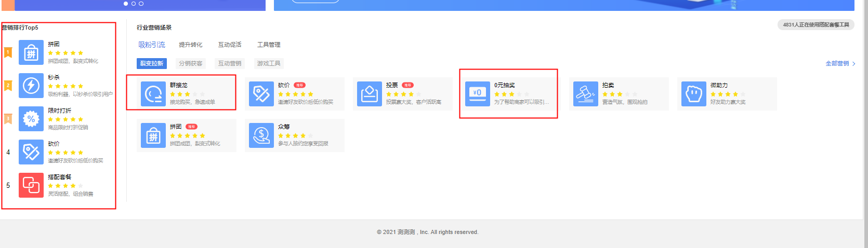Select the 分销获客 filter tag
The image size is (868, 248).
click(x=191, y=63)
